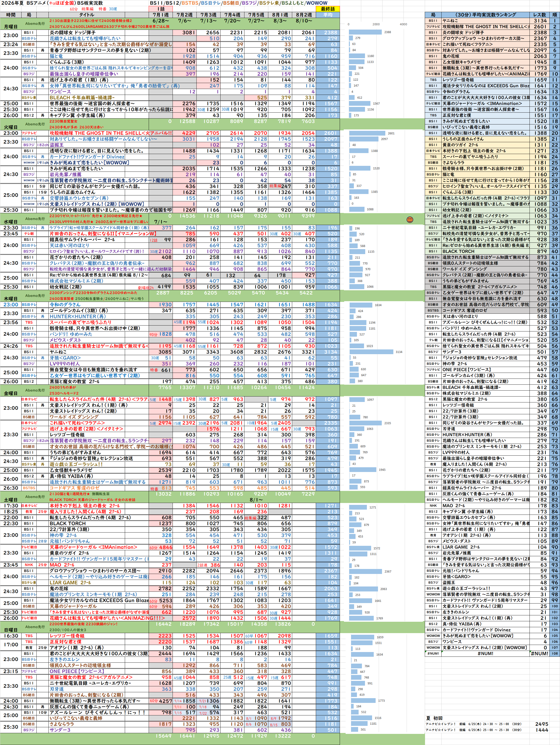This screenshot has width=560, height=745.
Task: Select the 時間 column header cell
Action: click(11, 15)
